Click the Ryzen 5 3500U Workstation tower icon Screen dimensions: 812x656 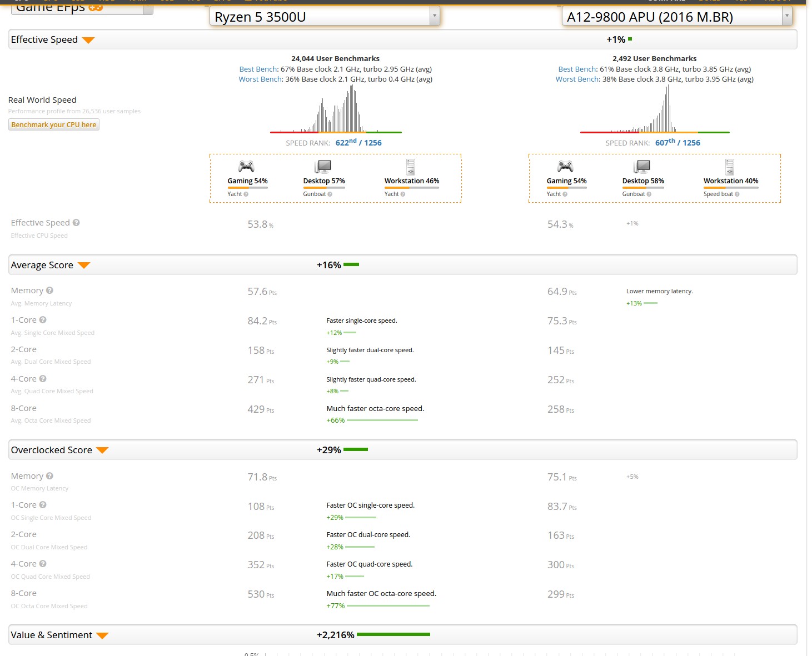pyautogui.click(x=411, y=167)
